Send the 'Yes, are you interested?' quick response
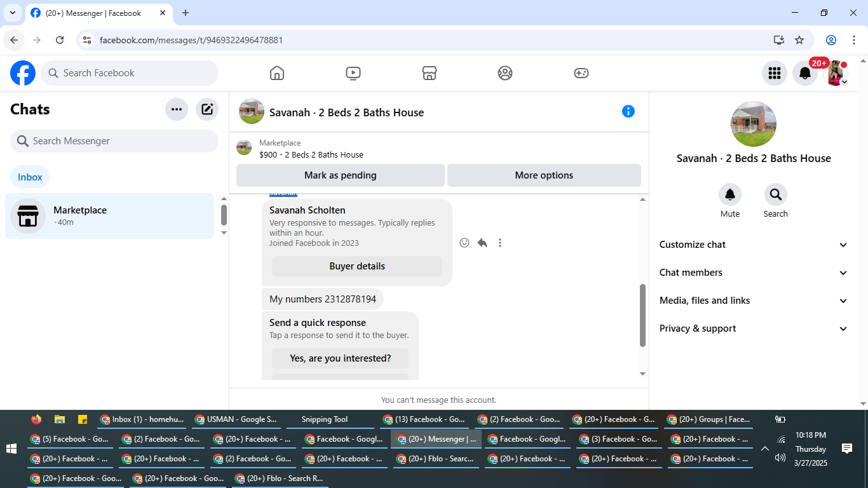The image size is (868, 488). (x=341, y=358)
